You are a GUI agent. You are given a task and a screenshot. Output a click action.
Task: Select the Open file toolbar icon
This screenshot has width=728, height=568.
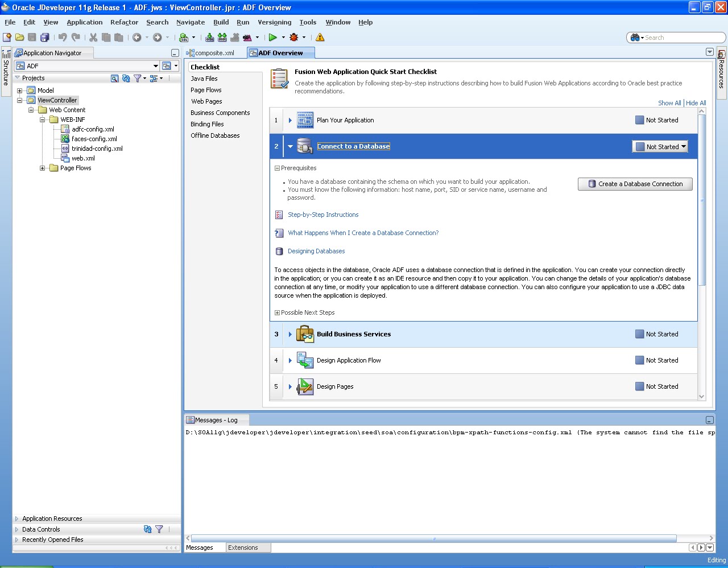coord(19,37)
